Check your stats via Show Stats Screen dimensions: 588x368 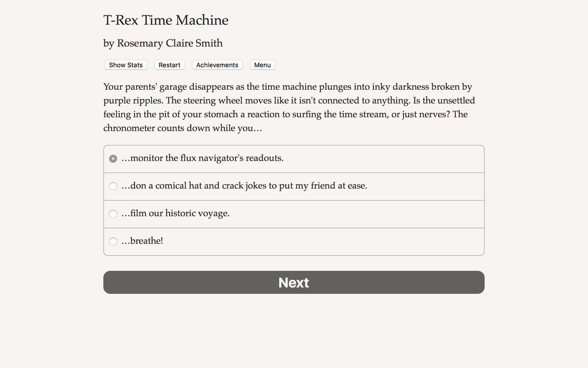pos(126,65)
